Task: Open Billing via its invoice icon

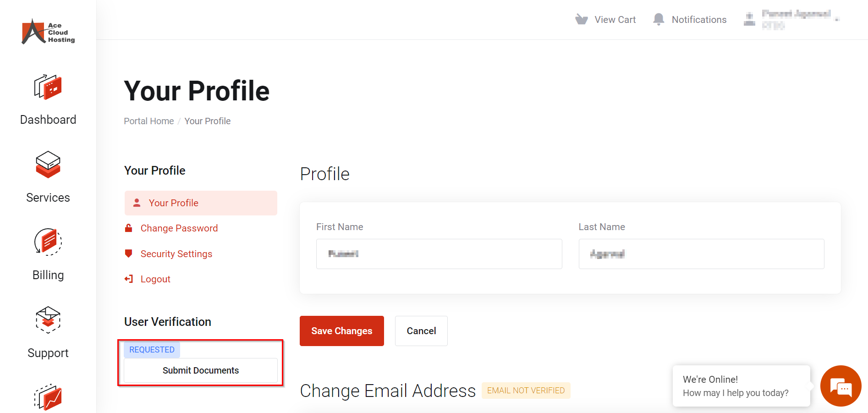Action: [48, 242]
